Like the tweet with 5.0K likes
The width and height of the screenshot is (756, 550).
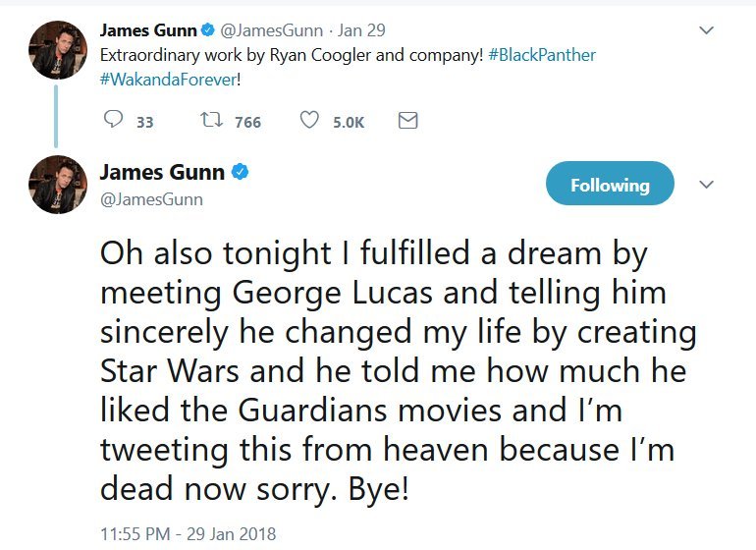click(309, 121)
